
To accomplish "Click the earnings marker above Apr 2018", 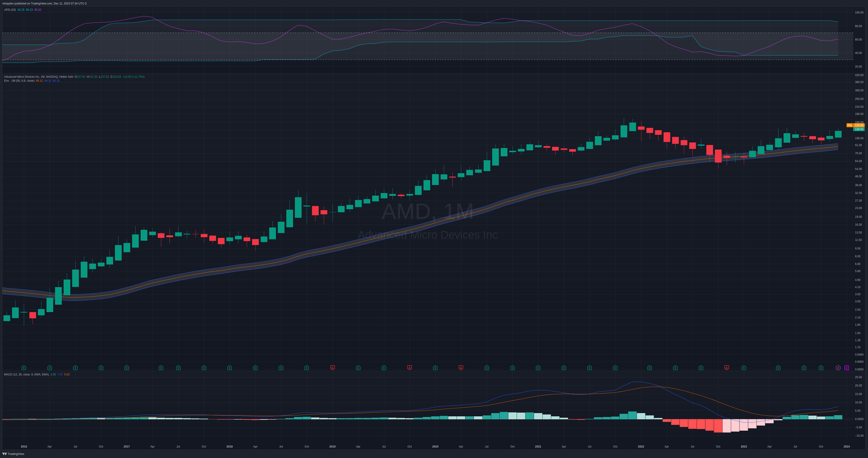I will (255, 368).
